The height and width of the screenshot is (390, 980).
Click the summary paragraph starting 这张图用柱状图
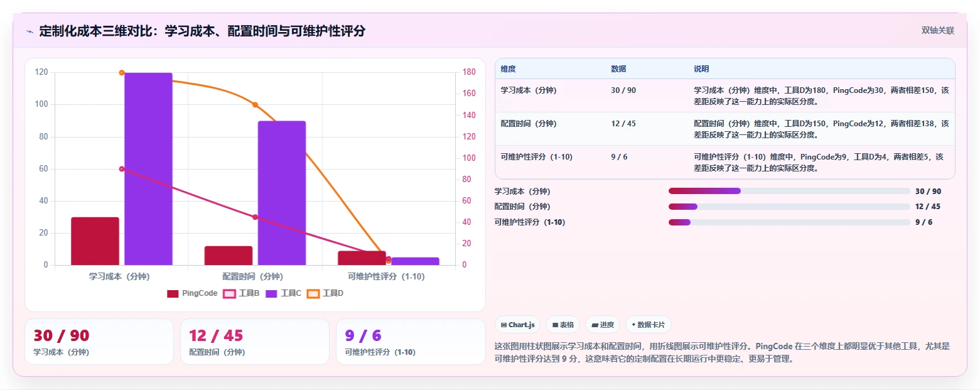point(723,353)
